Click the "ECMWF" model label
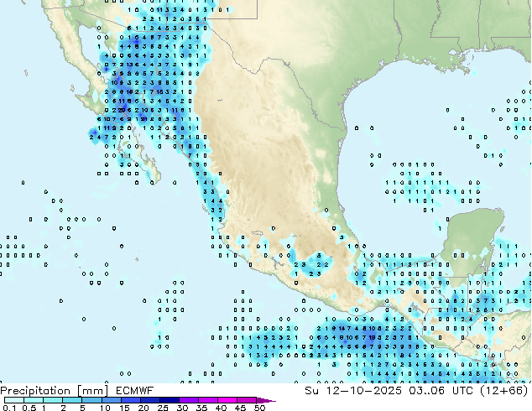 (x=135, y=391)
